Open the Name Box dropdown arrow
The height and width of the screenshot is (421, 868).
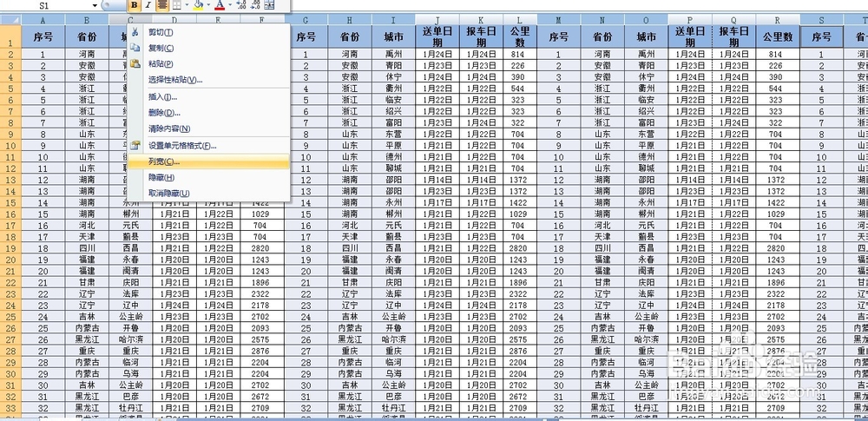coord(95,5)
